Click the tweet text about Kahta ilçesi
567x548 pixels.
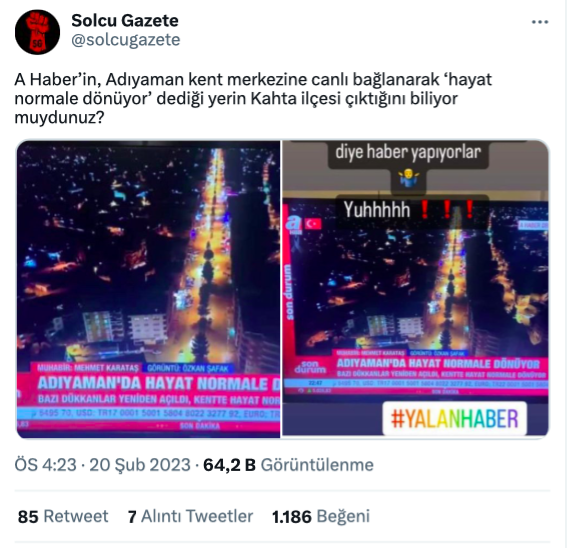click(x=253, y=98)
